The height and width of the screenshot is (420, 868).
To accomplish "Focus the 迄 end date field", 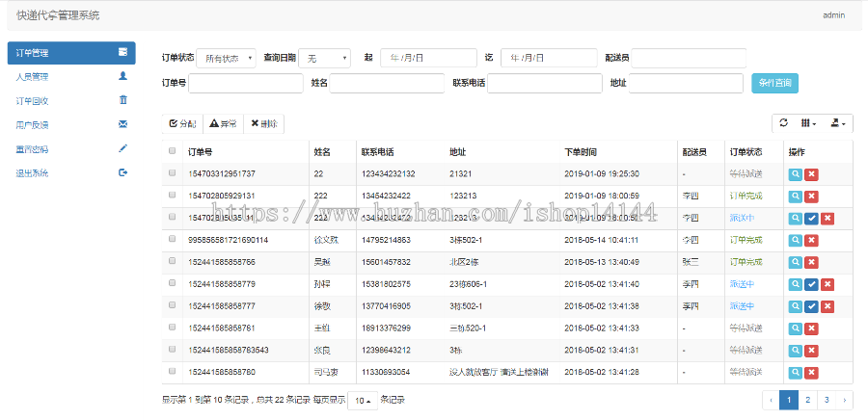I will (x=549, y=58).
